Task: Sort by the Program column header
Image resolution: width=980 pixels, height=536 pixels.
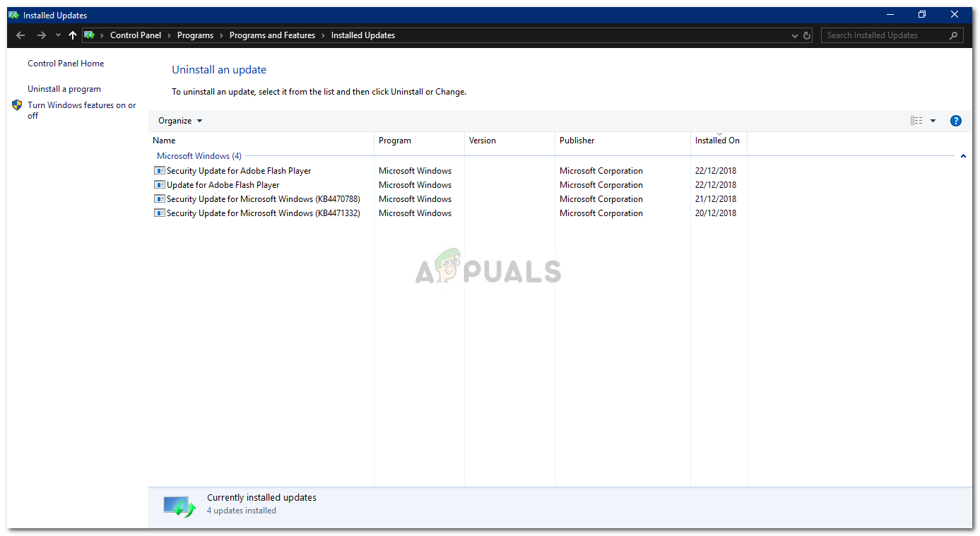Action: [x=419, y=141]
